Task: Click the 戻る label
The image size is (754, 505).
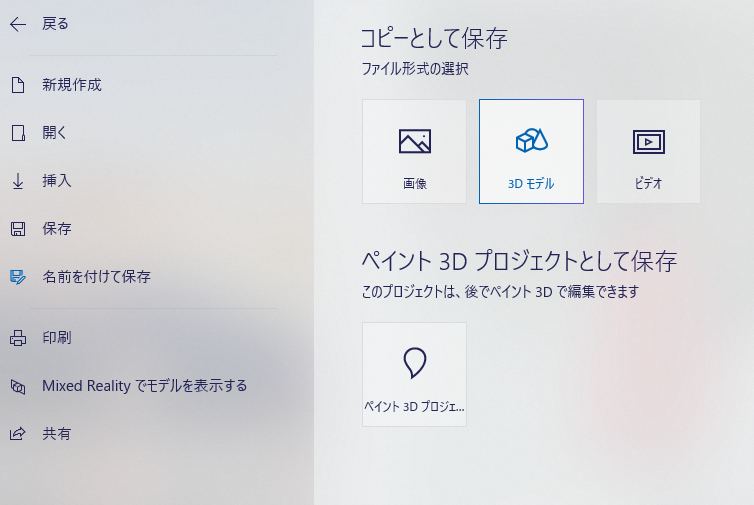Action: click(x=55, y=24)
